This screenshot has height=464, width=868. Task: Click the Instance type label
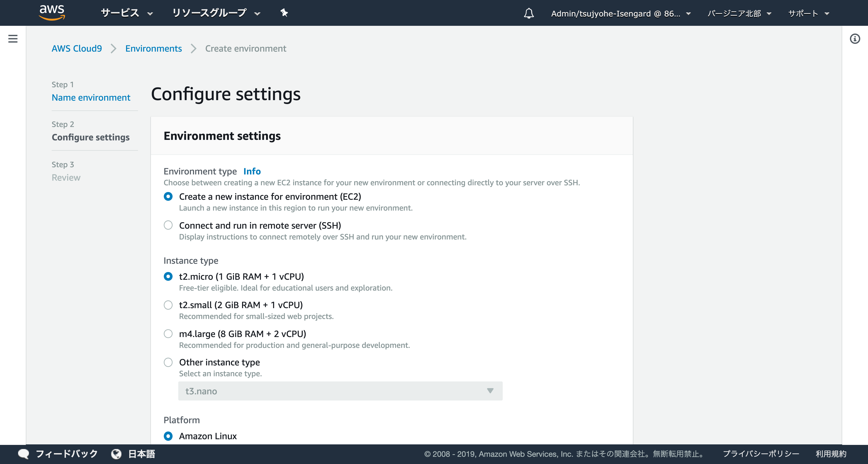pos(191,261)
